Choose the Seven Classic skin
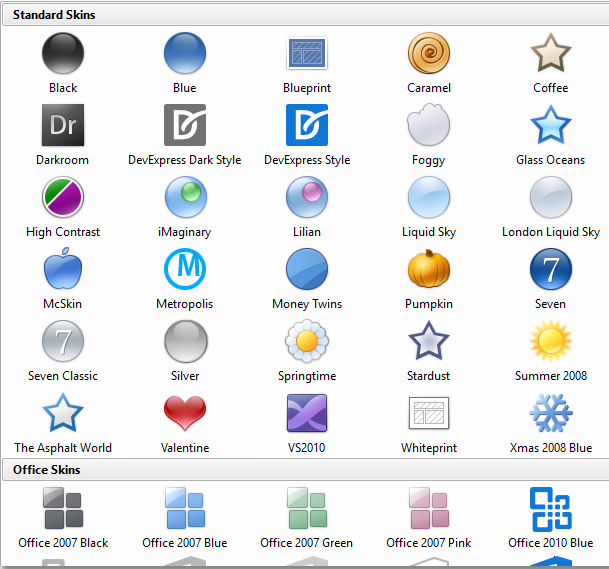609x569 pixels. tap(63, 341)
